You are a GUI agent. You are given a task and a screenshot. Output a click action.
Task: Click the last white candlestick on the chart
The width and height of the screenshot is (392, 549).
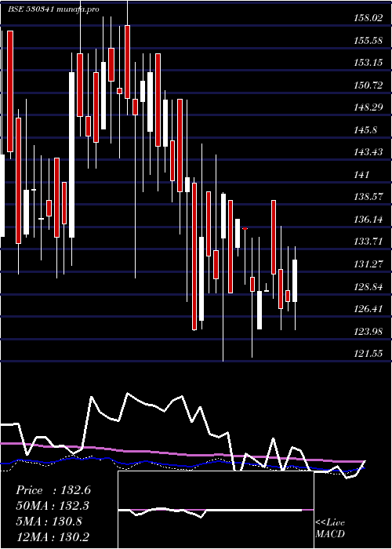click(x=295, y=281)
